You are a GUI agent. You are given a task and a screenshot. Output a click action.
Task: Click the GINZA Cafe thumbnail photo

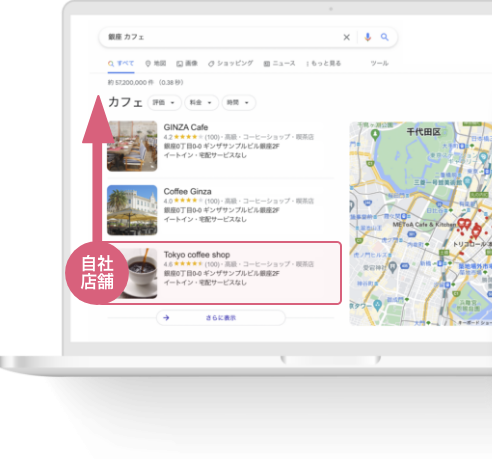coord(132,146)
